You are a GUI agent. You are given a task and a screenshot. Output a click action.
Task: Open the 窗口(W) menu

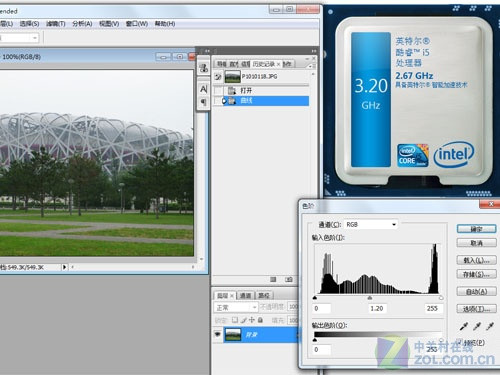point(137,24)
